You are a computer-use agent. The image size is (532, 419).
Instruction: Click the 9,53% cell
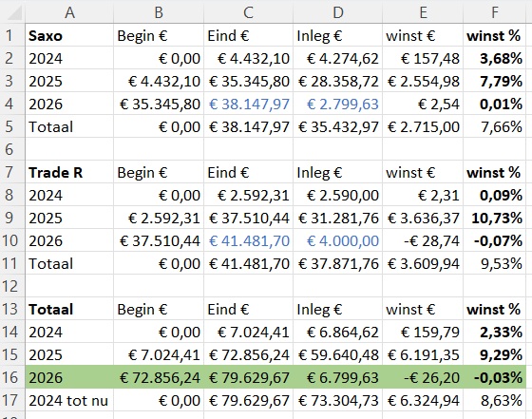pos(495,263)
